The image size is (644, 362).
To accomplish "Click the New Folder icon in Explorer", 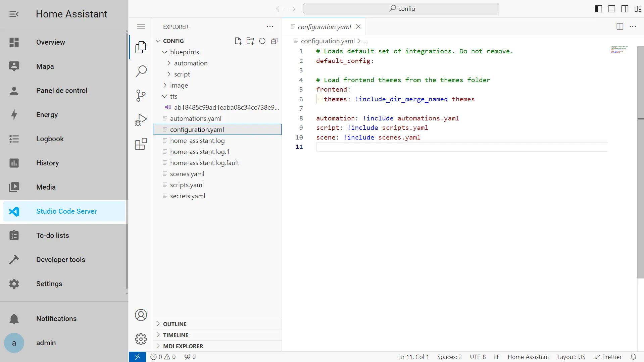I will [250, 41].
